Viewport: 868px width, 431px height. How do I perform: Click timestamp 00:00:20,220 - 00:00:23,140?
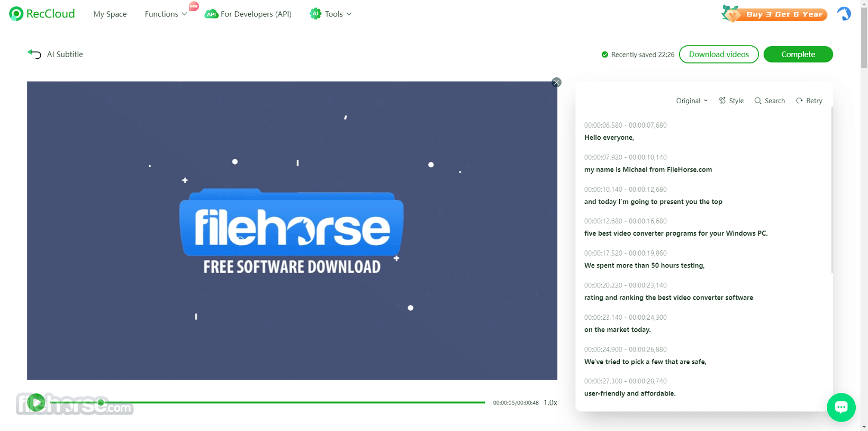pyautogui.click(x=626, y=285)
